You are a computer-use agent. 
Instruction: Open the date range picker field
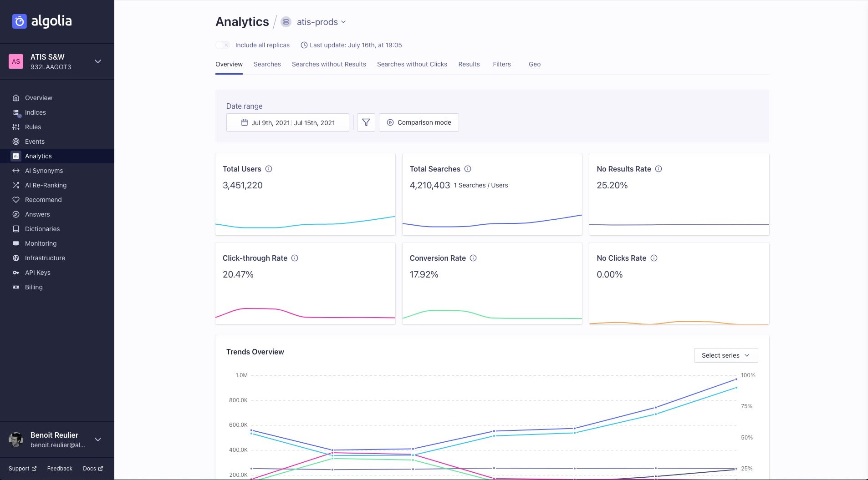(x=287, y=122)
